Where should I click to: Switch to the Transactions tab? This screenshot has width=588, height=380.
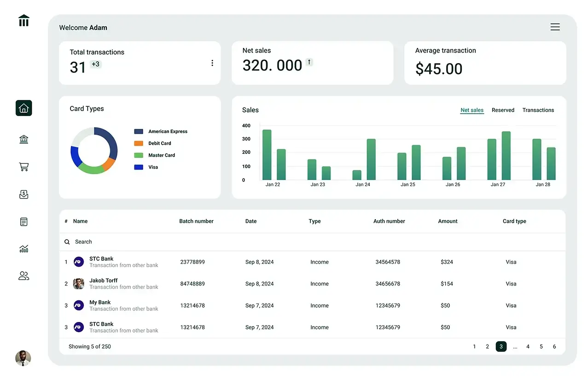538,110
